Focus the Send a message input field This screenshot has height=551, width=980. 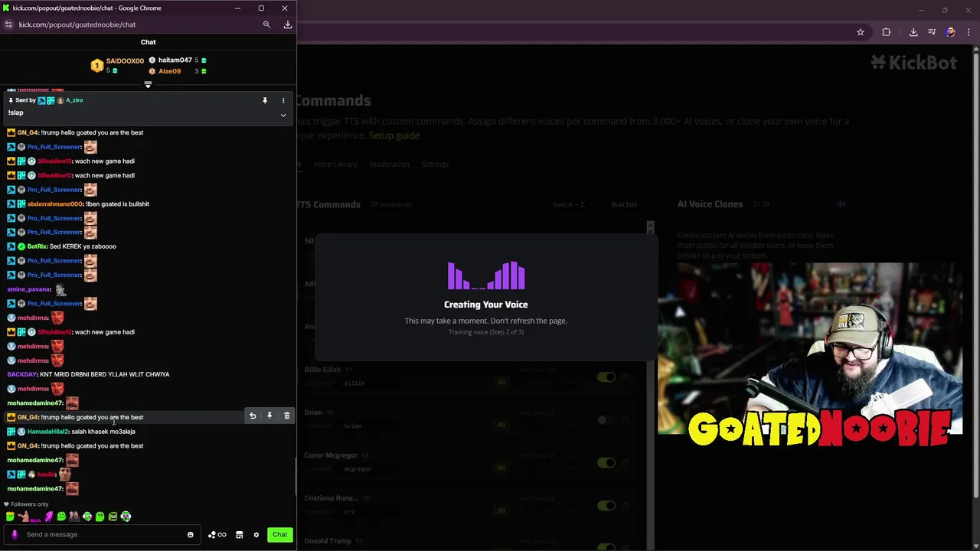[103, 534]
